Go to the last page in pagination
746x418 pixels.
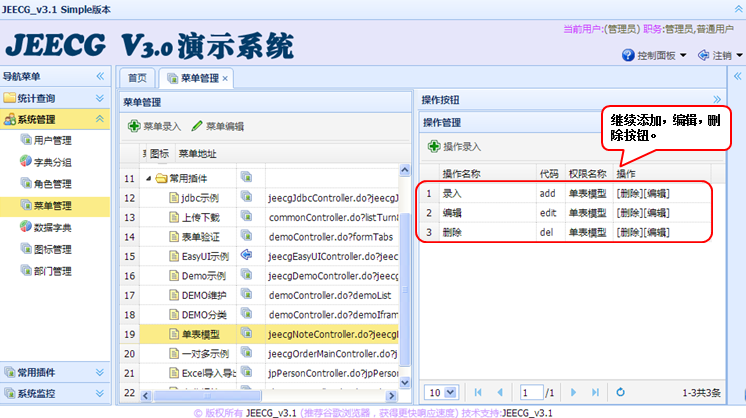pos(595,392)
